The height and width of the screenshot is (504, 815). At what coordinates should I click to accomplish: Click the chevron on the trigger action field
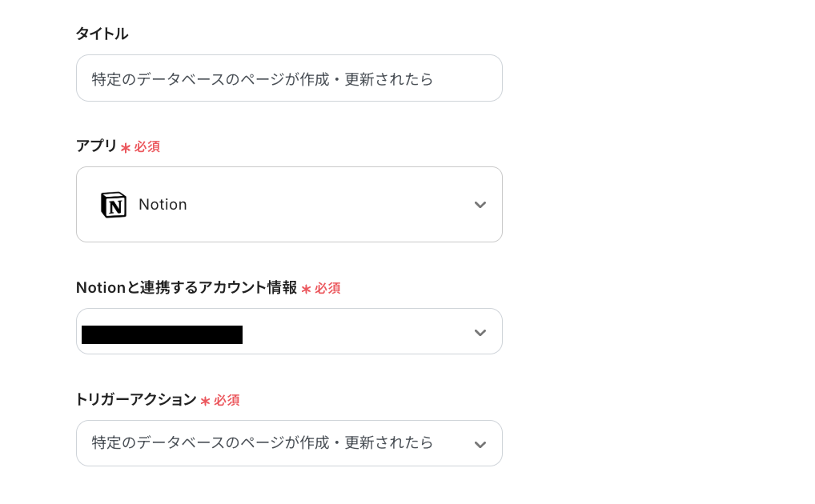coord(480,443)
